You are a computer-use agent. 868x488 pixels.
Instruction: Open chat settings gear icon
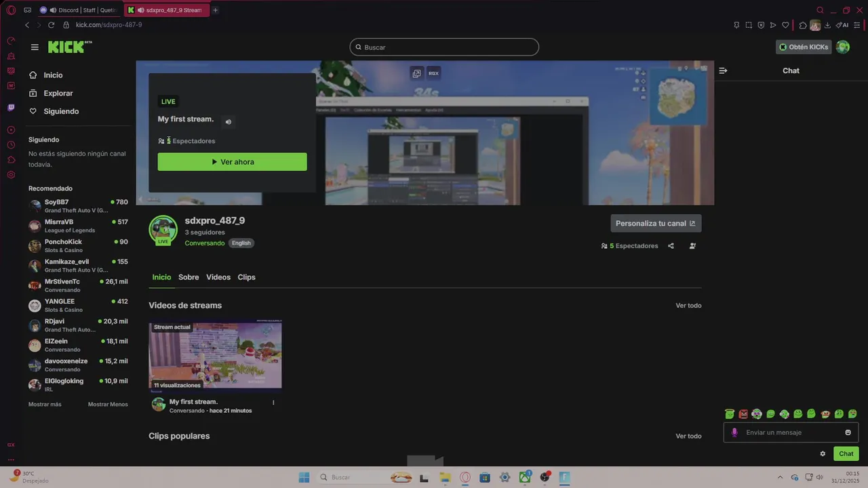click(x=823, y=454)
